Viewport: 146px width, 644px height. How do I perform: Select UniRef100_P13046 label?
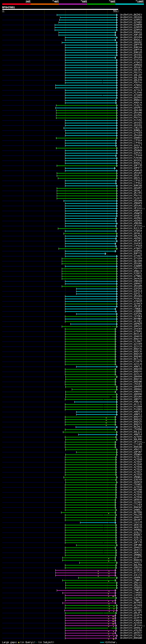pos(131,93)
